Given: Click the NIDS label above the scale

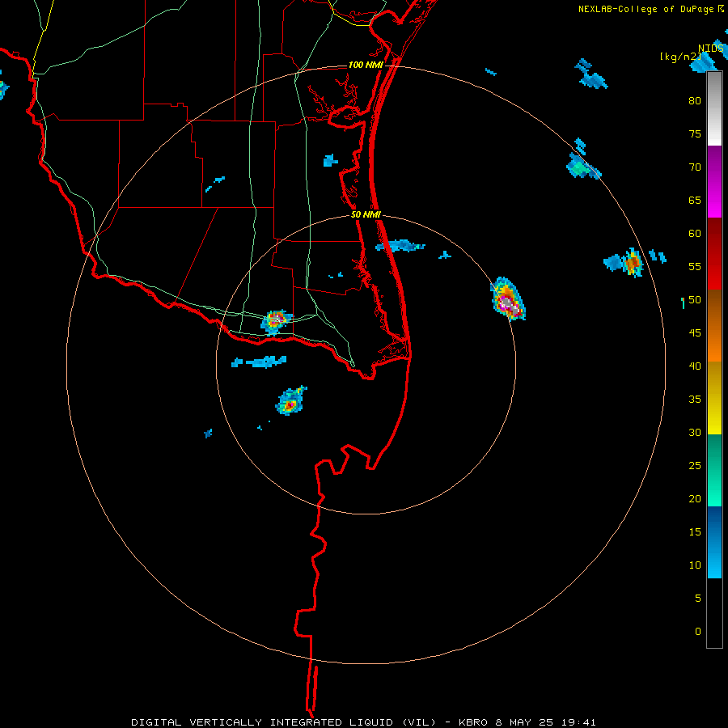Looking at the screenshot, I should 710,49.
